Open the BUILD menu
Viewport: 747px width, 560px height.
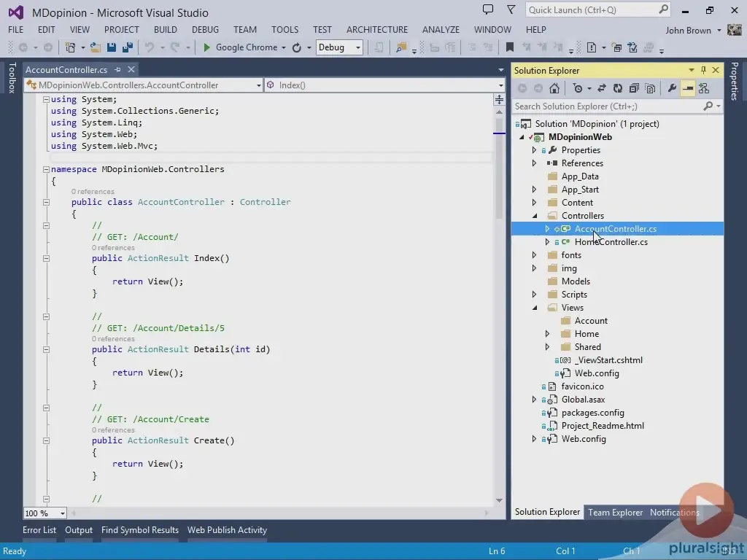click(x=165, y=30)
